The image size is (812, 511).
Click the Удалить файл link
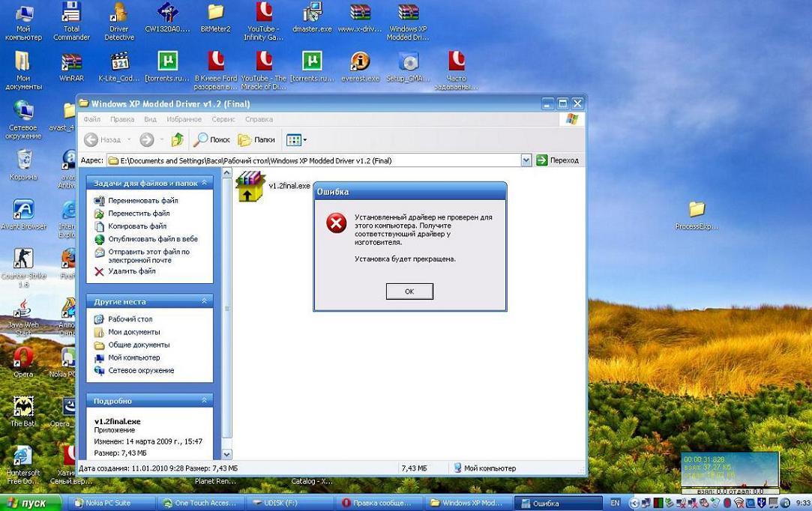tap(131, 271)
